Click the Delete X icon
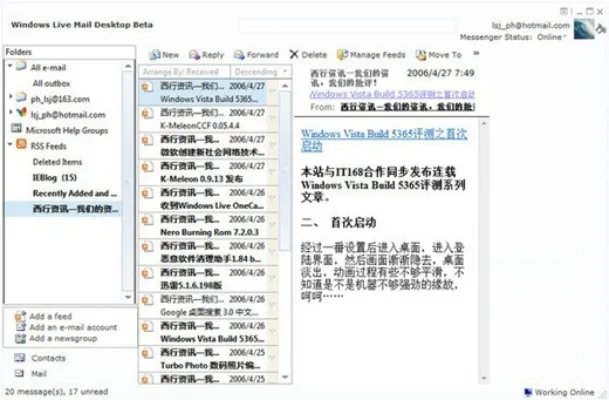Viewport: 609px width, 400px height. (294, 54)
